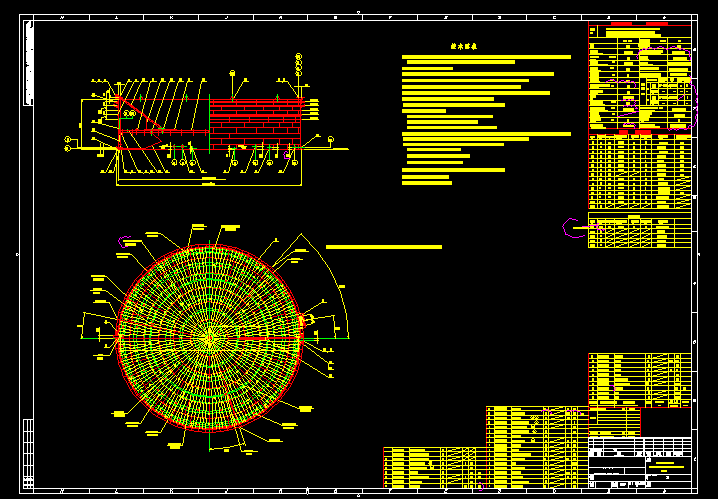Select the circular plan view drawing
Image resolution: width=718 pixels, height=499 pixels.
210,338
